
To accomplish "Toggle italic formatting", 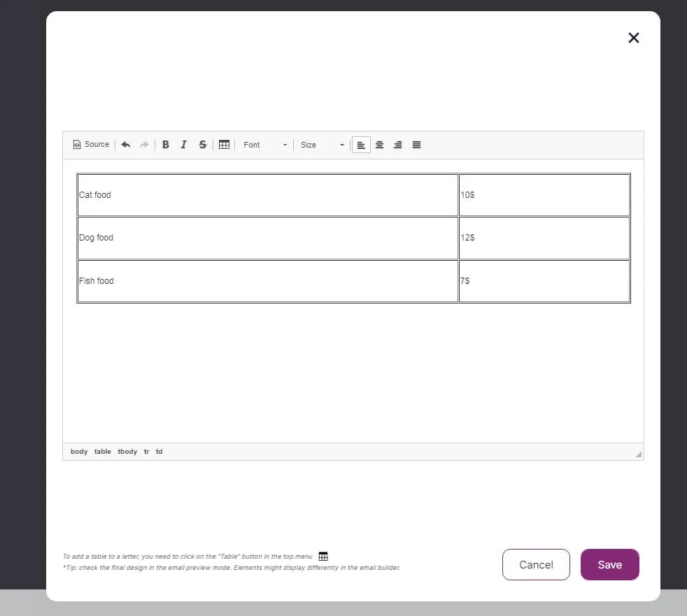I will pyautogui.click(x=184, y=145).
